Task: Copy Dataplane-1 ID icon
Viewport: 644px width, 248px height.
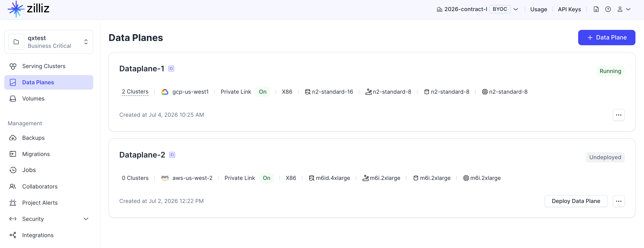Action: pyautogui.click(x=171, y=69)
